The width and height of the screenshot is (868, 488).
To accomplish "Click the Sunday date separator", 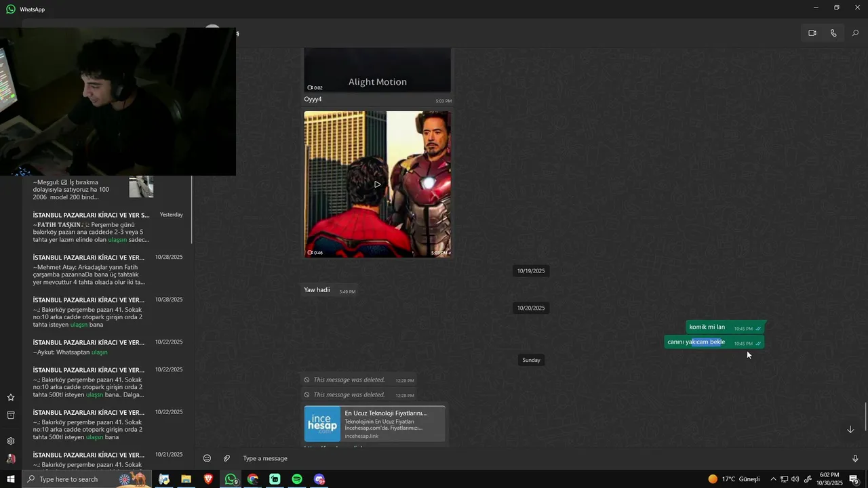I will click(531, 361).
